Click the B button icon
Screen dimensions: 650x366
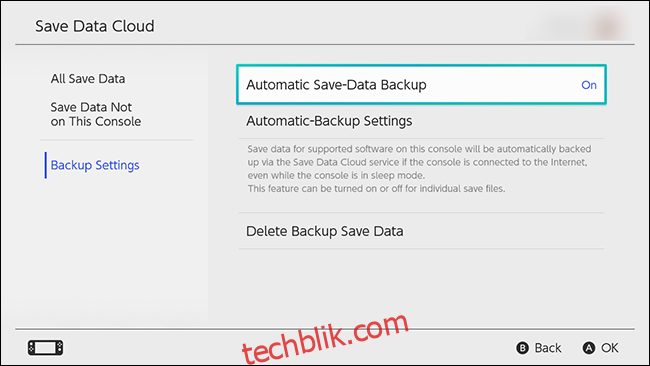522,348
